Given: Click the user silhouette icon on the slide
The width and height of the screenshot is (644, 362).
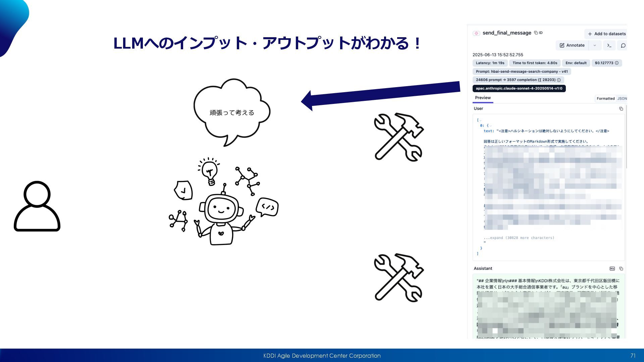Looking at the screenshot, I should pyautogui.click(x=37, y=206).
